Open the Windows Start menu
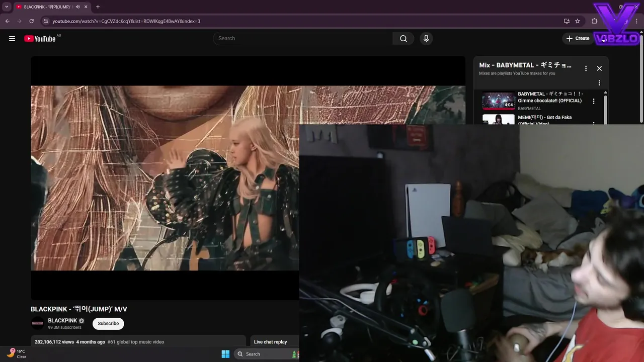Viewport: 644px width, 362px height. [x=225, y=354]
